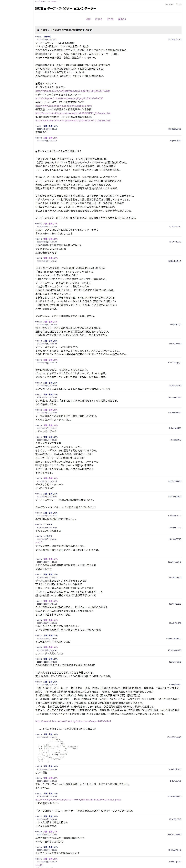This screenshot has height=868, width=186.
Task: Select ID:hO5B6ATSO of post 0002
Action: (x=175, y=129)
